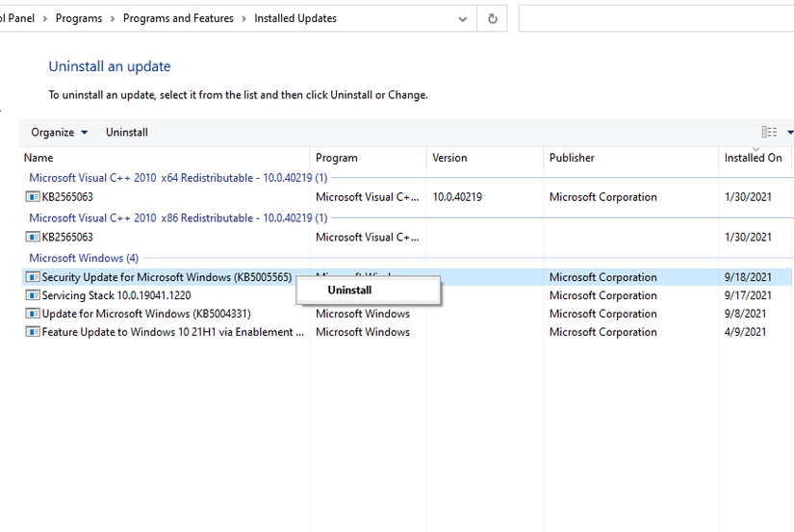
Task: Collapse the Microsoft Windows (4) group
Action: [x=84, y=258]
